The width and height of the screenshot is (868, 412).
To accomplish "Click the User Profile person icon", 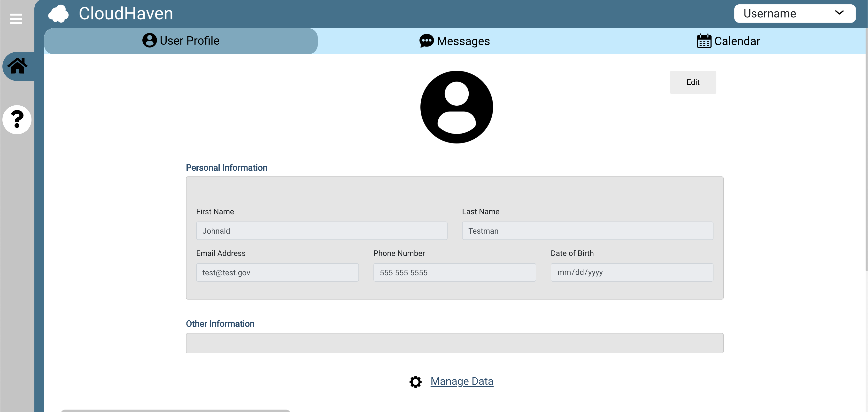I will click(x=149, y=40).
